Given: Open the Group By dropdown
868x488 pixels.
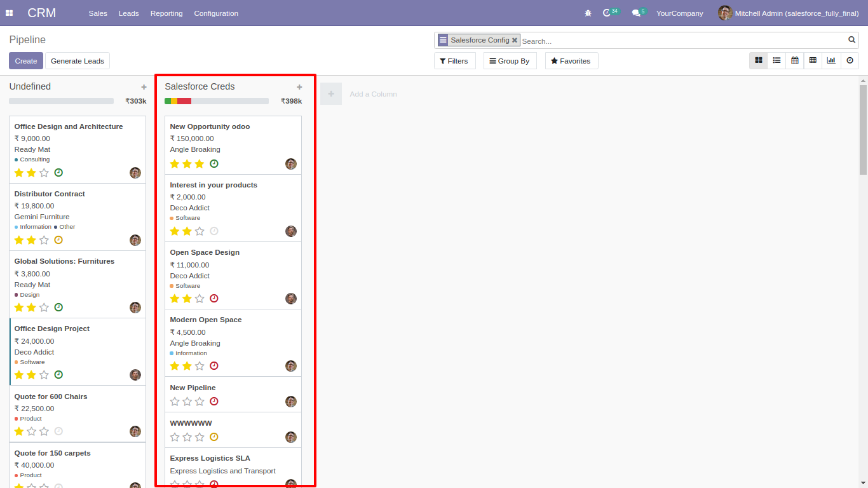Looking at the screenshot, I should 510,61.
